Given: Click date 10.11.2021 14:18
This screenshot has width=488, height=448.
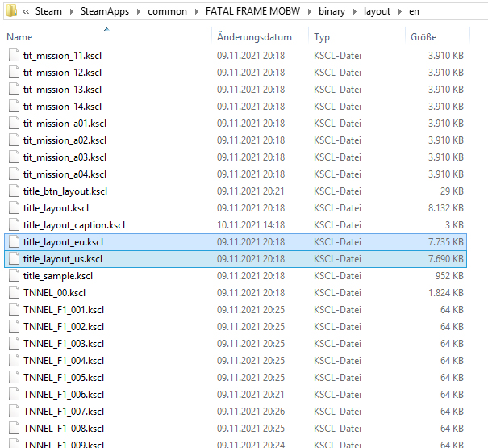Looking at the screenshot, I should click(251, 225).
